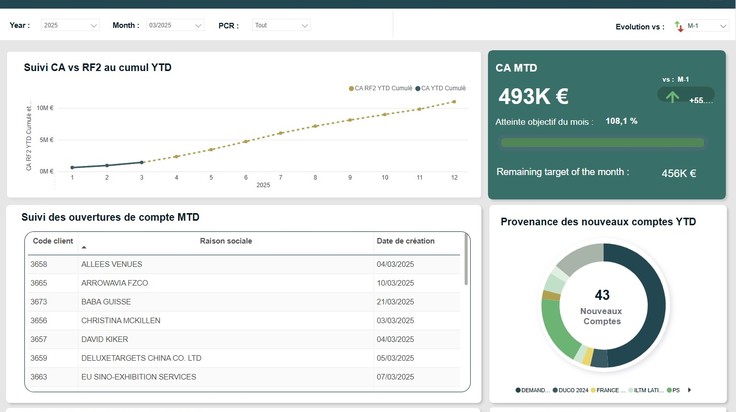Select the FRANCE legend dot
The height and width of the screenshot is (412, 736).
click(x=593, y=390)
